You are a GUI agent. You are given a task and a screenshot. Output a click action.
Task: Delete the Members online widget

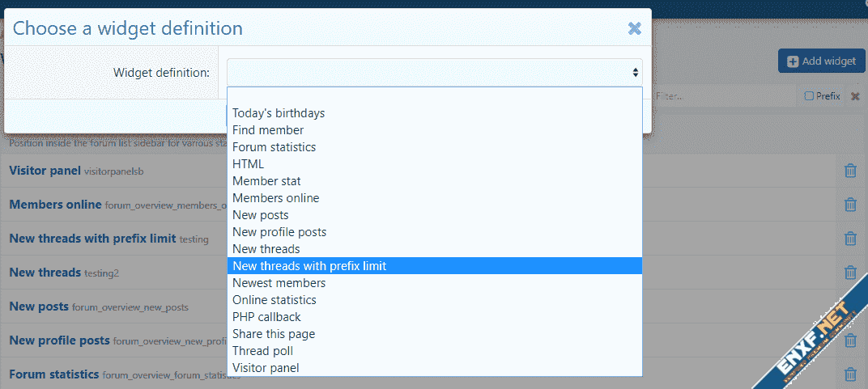click(x=850, y=205)
